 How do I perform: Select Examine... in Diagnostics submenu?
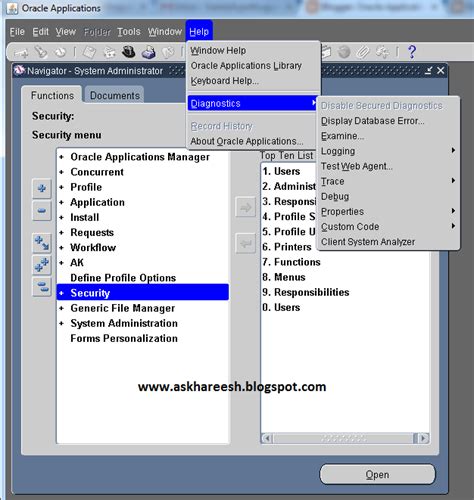click(342, 136)
